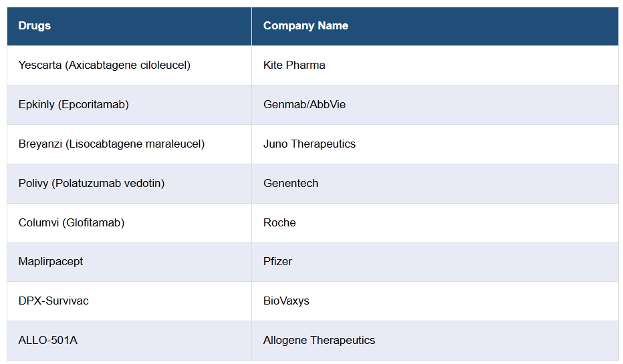Click the Juno Therapeutics cell

pyautogui.click(x=309, y=144)
